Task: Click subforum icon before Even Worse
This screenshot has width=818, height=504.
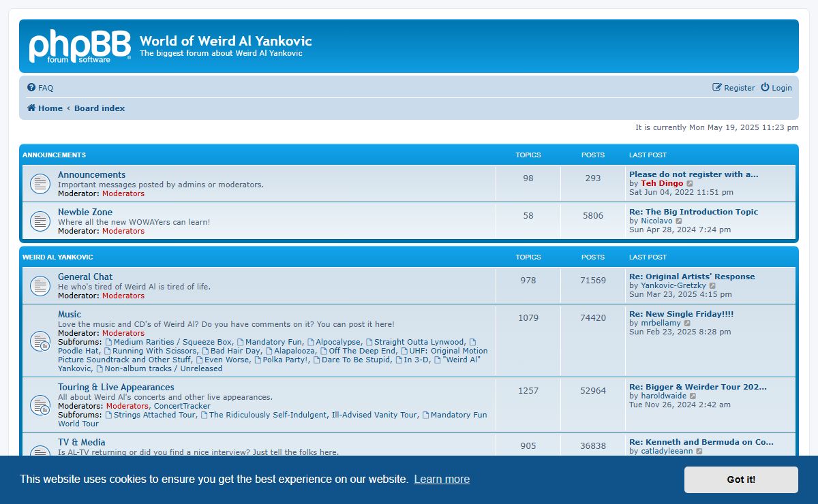Action: (x=199, y=360)
